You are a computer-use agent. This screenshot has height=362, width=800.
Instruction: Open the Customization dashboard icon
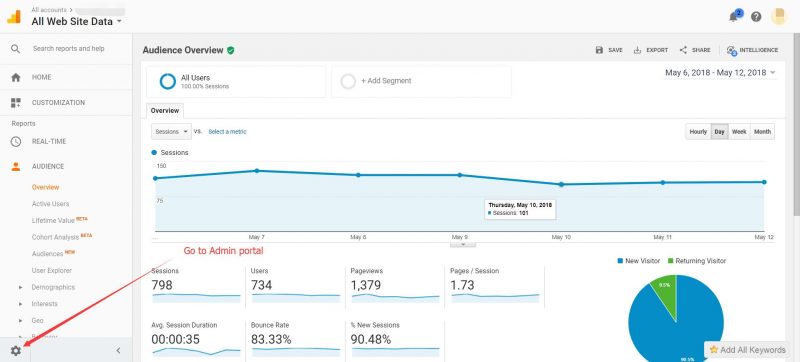click(16, 102)
